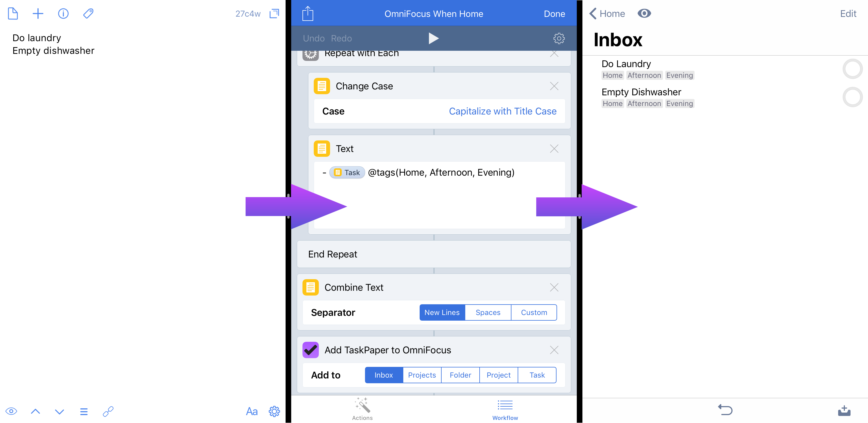Select the Projects tab under Add to

pos(422,375)
